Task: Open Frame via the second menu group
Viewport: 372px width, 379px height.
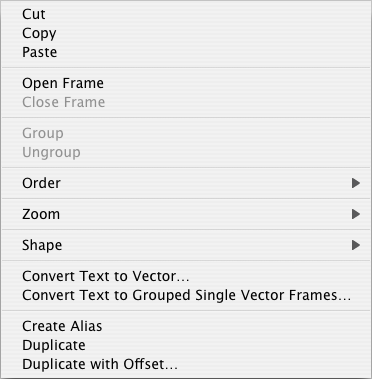Action: click(x=186, y=83)
